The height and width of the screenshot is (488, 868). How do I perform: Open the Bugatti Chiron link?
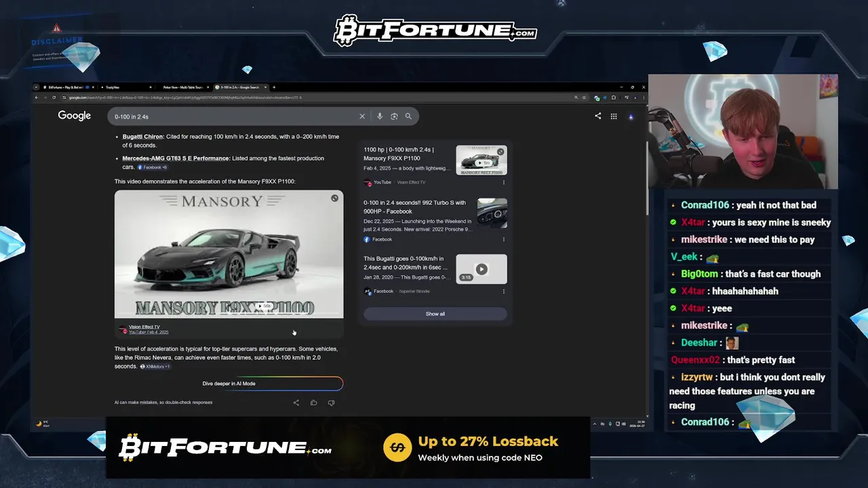[x=143, y=136]
